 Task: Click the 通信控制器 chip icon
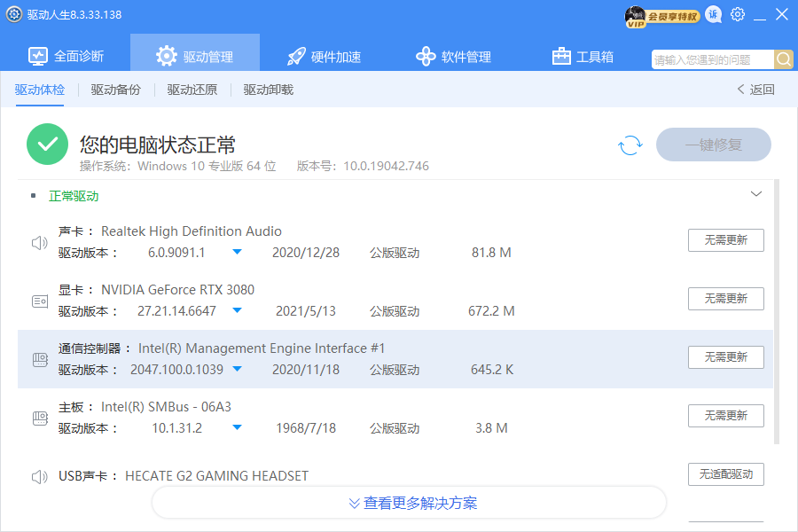(40, 360)
